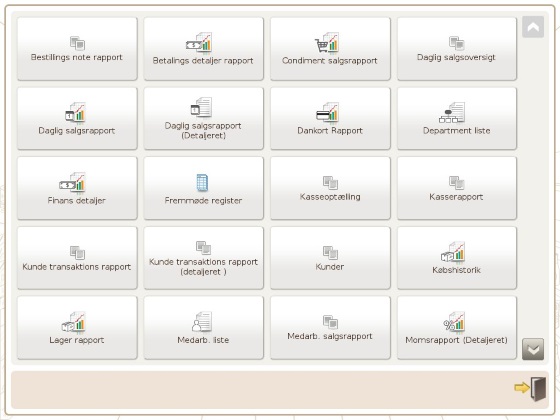Open the Købshistorik report icon
This screenshot has width=560, height=420.
(x=453, y=252)
